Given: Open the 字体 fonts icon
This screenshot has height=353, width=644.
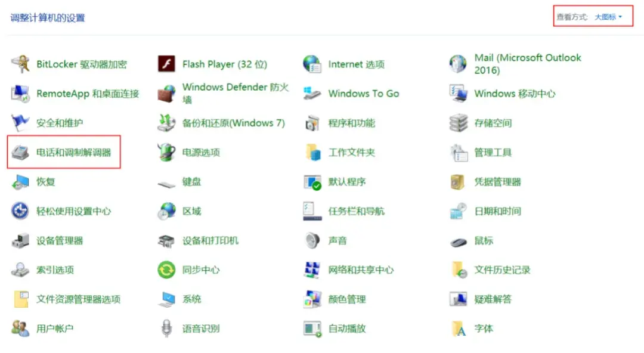Looking at the screenshot, I should (459, 329).
